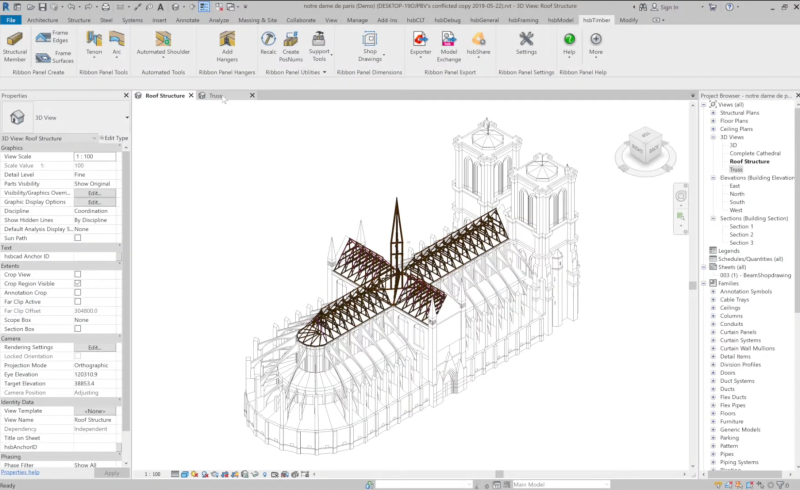Expand the Curtain Panels family node
The width and height of the screenshot is (800, 490).
tap(713, 332)
